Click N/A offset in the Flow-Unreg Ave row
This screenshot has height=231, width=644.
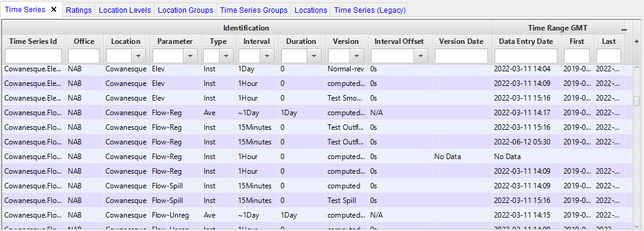(x=399, y=215)
